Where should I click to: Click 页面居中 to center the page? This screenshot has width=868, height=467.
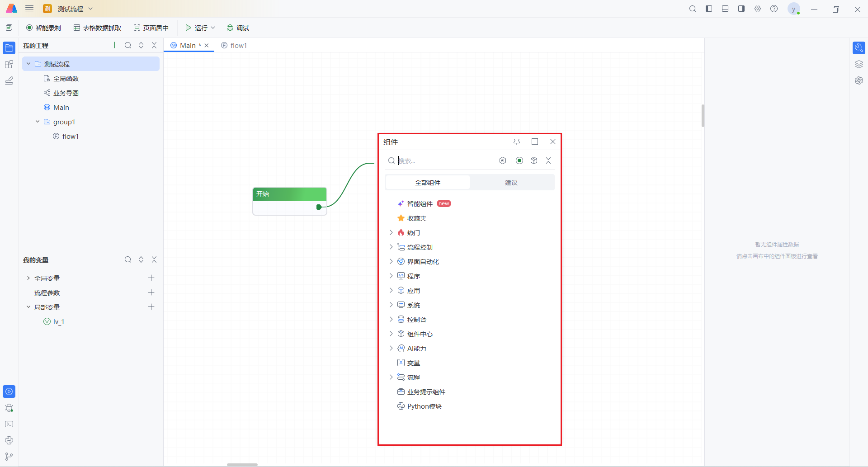[151, 28]
